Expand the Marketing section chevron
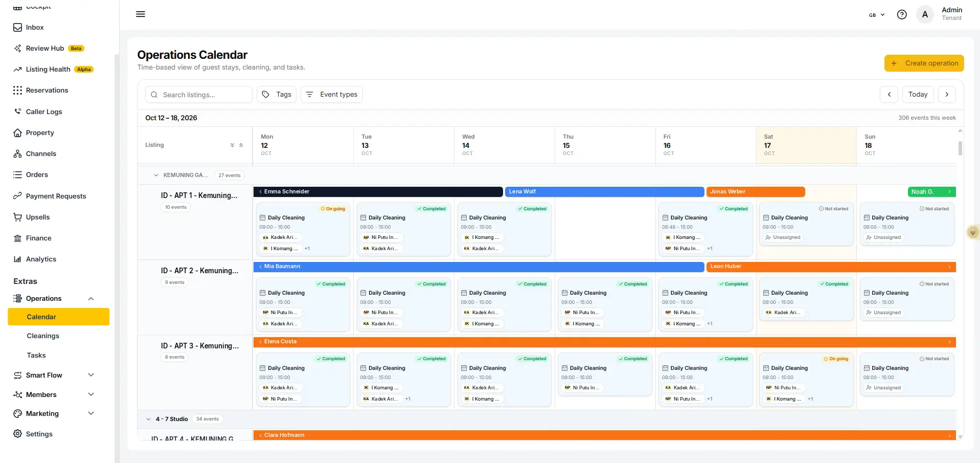Viewport: 980px width, 463px height. tap(91, 413)
